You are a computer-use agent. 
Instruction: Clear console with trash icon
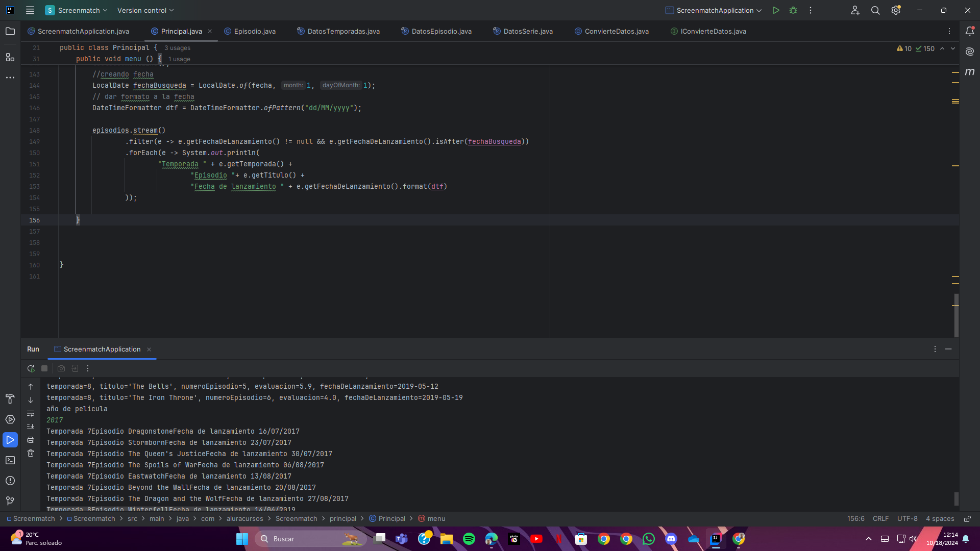coord(31,453)
